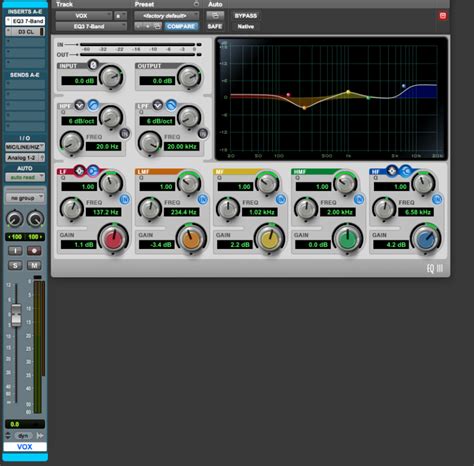Click the input phase invert icon
The width and height of the screenshot is (474, 466).
93,65
